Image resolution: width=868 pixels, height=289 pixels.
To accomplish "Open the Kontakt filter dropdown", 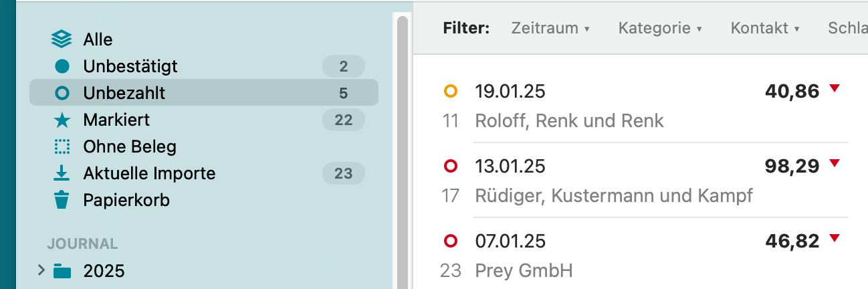I will click(764, 28).
